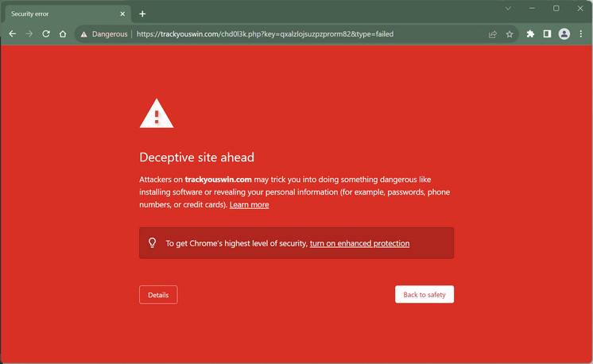593x364 pixels.
Task: Open the home page button
Action: pyautogui.click(x=63, y=34)
